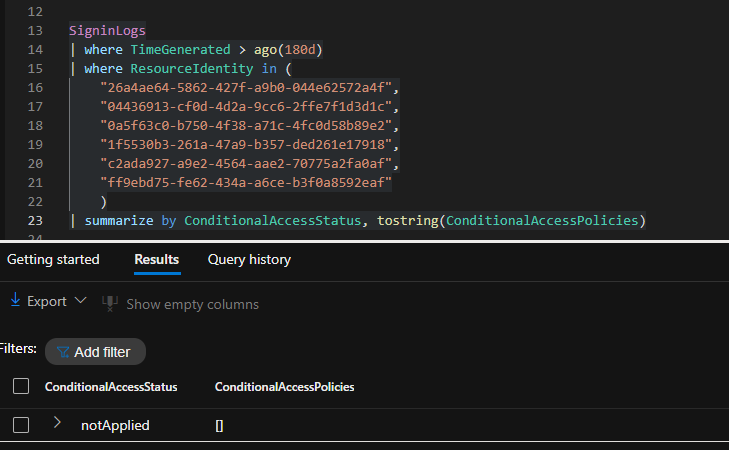Viewport: 729px width, 450px height.
Task: Click the Show empty columns icon
Action: pyautogui.click(x=110, y=303)
